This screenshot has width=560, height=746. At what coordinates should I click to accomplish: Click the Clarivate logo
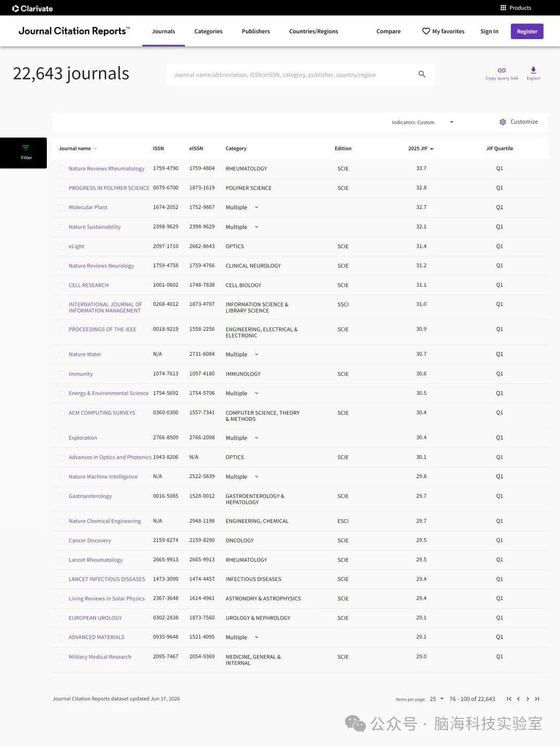[x=32, y=8]
